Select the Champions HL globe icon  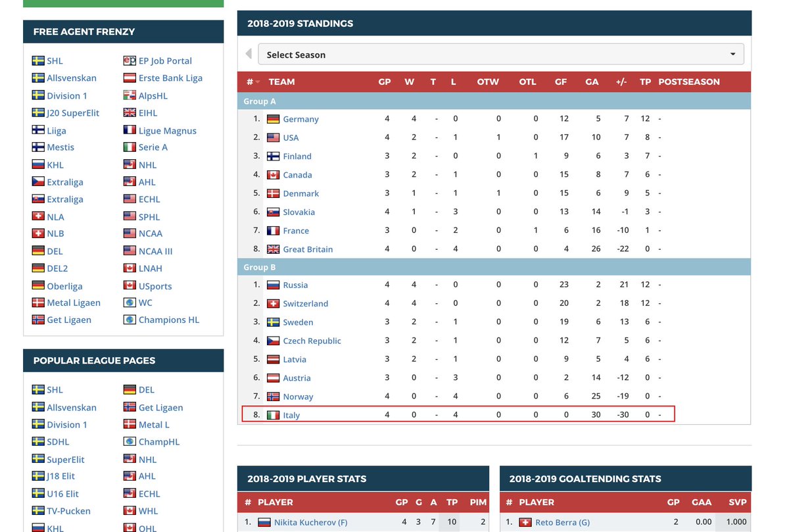point(129,320)
